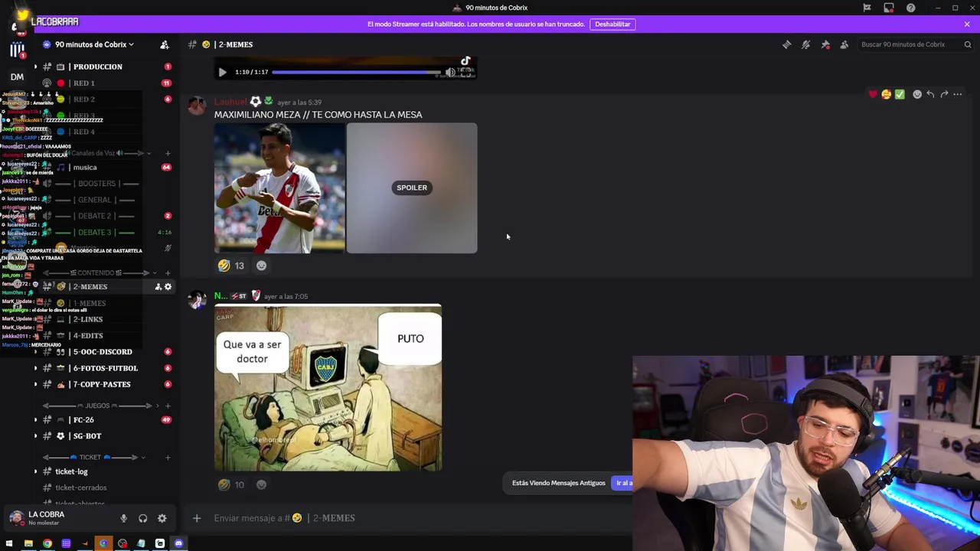
Task: Expand threads of ticket-log channel
Action: click(x=35, y=471)
